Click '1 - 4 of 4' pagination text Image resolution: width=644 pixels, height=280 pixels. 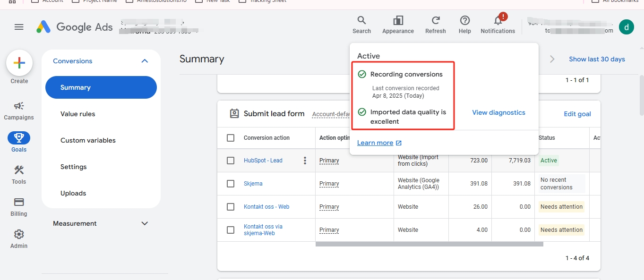pyautogui.click(x=577, y=258)
